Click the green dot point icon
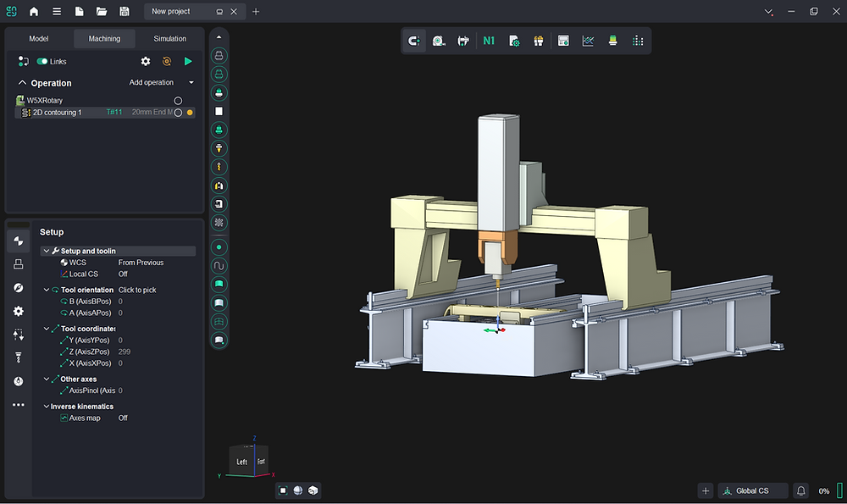This screenshot has height=504, width=847. 219,247
